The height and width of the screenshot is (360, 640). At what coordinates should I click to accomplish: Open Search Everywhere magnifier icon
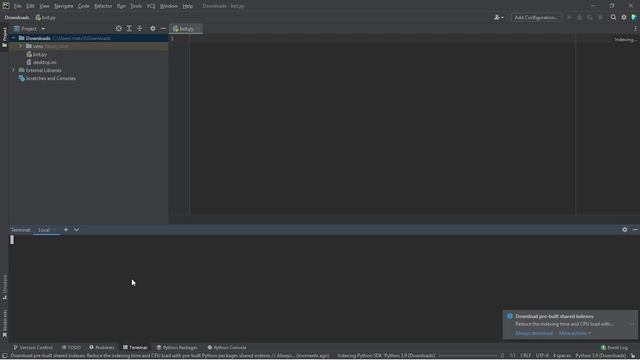coord(613,18)
